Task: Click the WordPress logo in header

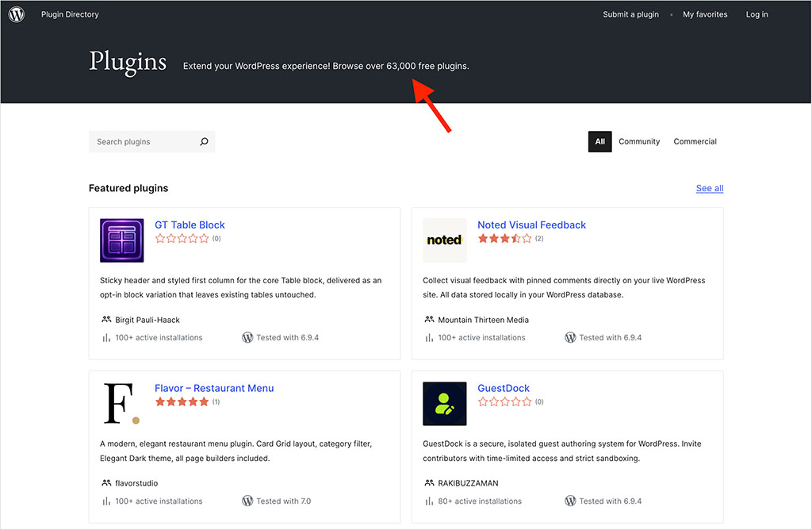Action: coord(17,14)
